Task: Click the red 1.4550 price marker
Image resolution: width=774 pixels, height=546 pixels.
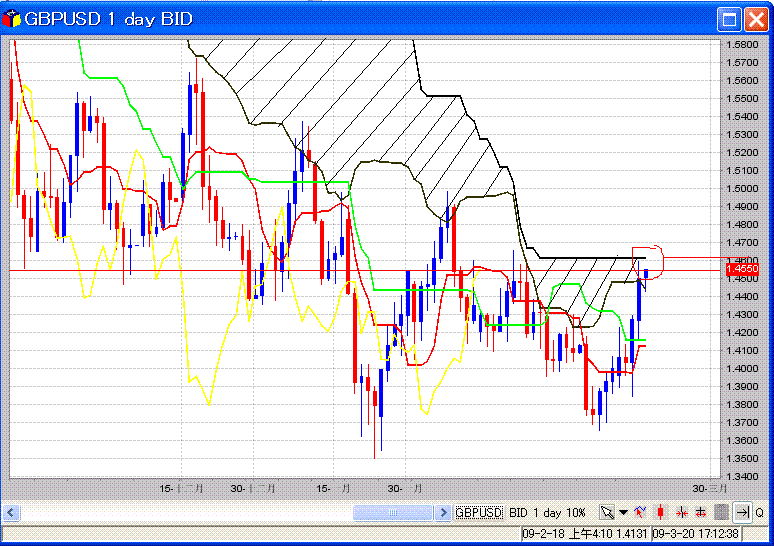Action: pyautogui.click(x=742, y=269)
